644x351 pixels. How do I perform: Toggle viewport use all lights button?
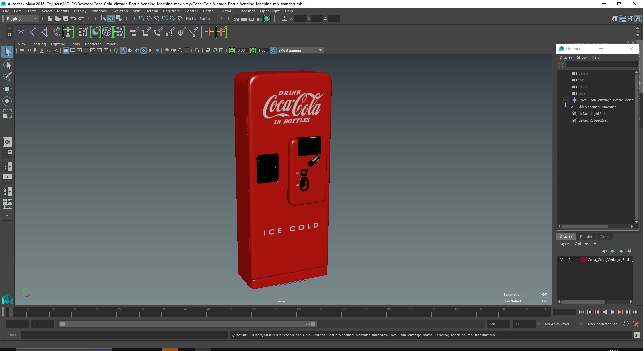[150, 50]
